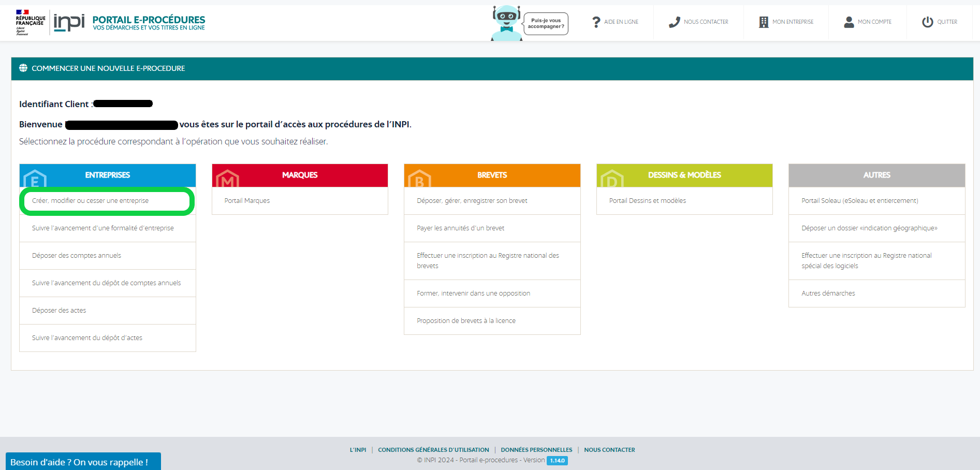Open L'INPI footer link
The image size is (980, 470).
click(x=358, y=450)
